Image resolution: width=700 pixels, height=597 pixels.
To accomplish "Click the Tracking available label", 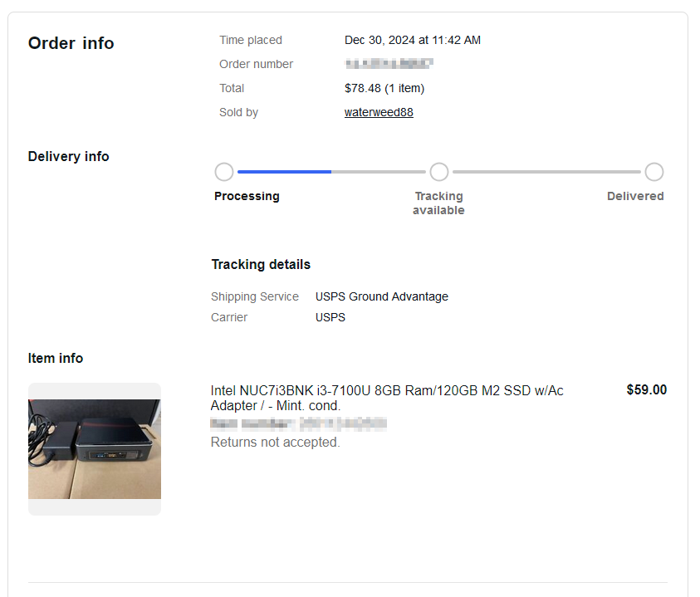I will point(438,203).
